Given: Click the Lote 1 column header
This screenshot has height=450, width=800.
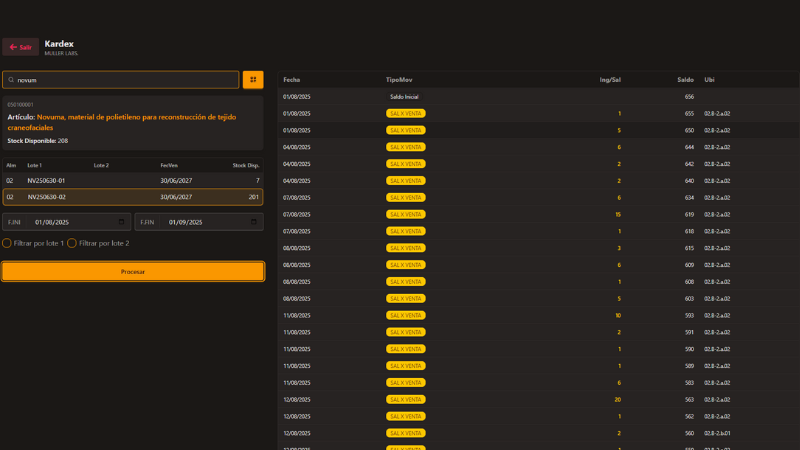Looking at the screenshot, I should pyautogui.click(x=35, y=165).
